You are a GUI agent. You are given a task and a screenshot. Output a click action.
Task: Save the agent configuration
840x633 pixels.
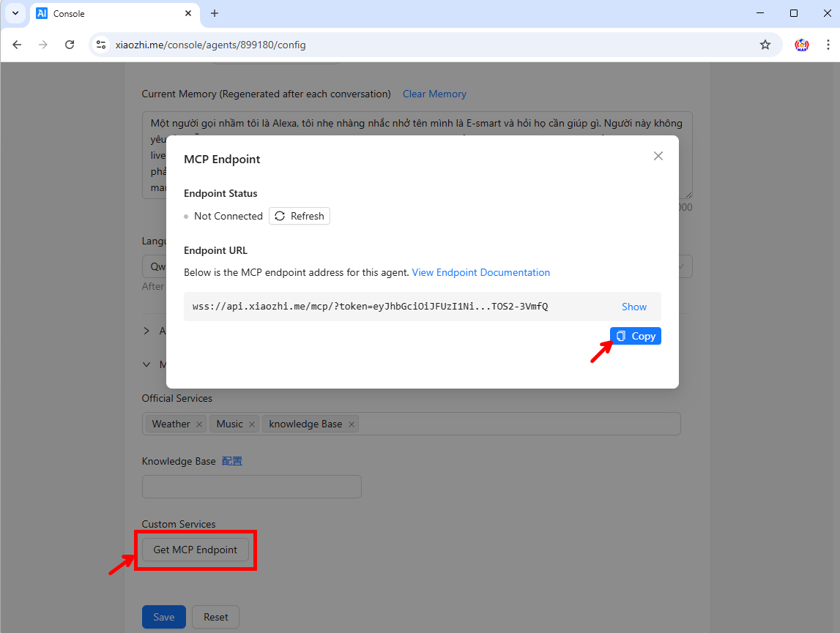pyautogui.click(x=163, y=617)
